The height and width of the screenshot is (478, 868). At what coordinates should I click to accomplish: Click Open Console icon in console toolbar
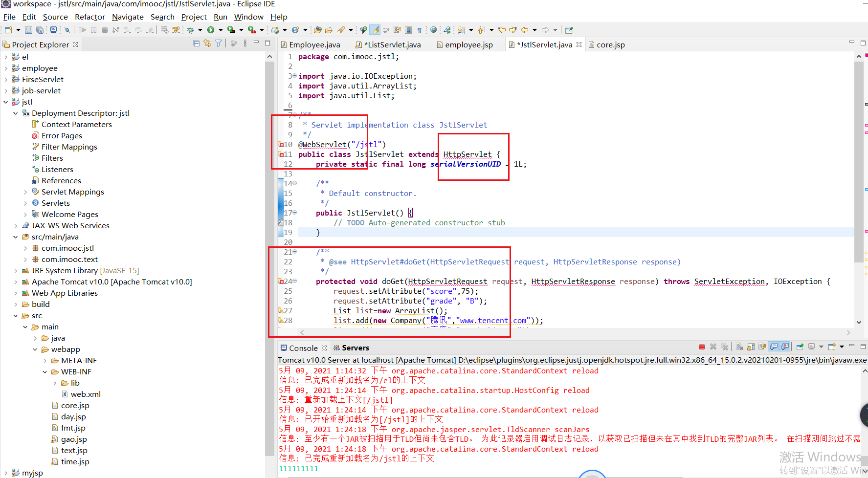pos(832,347)
